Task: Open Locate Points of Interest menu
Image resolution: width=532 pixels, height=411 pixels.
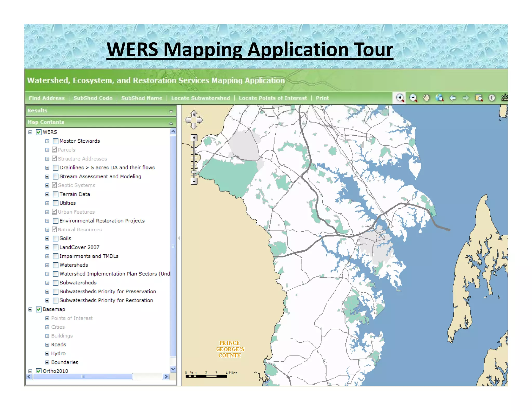Action: tap(273, 98)
